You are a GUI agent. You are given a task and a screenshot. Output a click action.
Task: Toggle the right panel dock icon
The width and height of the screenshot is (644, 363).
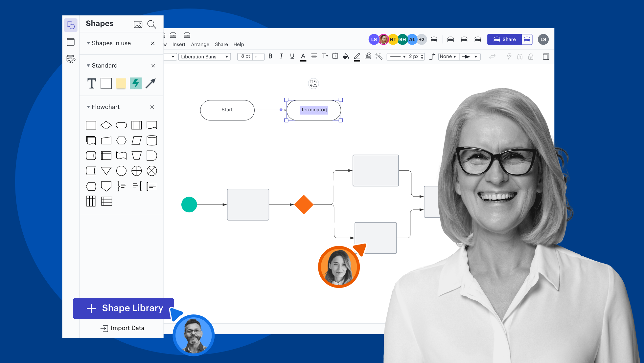(x=546, y=56)
